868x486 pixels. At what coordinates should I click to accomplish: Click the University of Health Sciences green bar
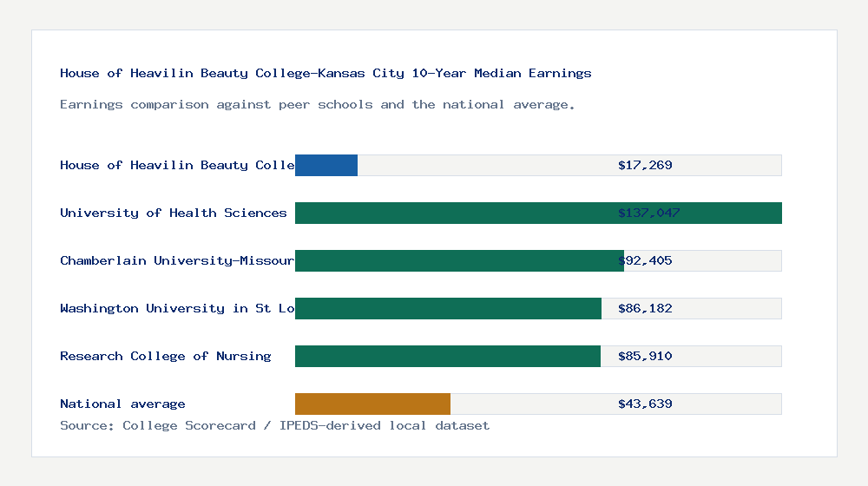(538, 213)
